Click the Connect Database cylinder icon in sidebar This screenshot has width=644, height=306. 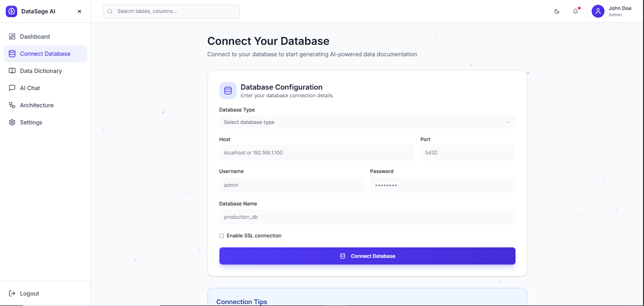[x=12, y=54]
